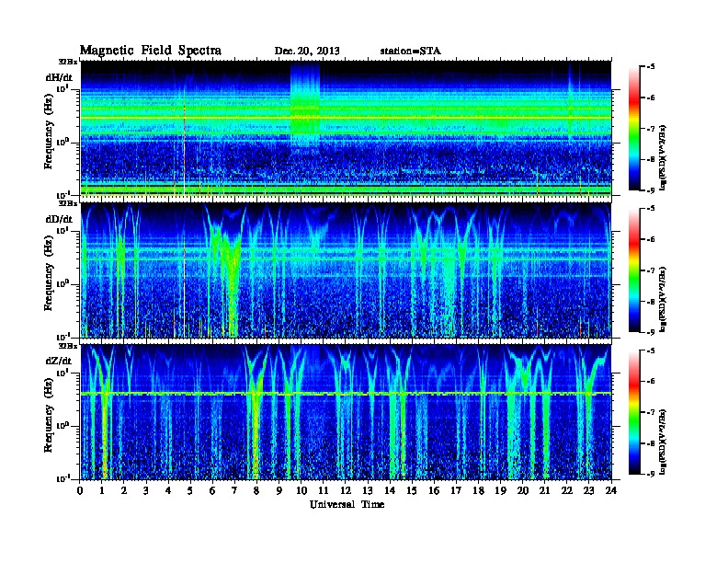Click the "32Hz" label at top of dD/dt panel

coord(68,203)
